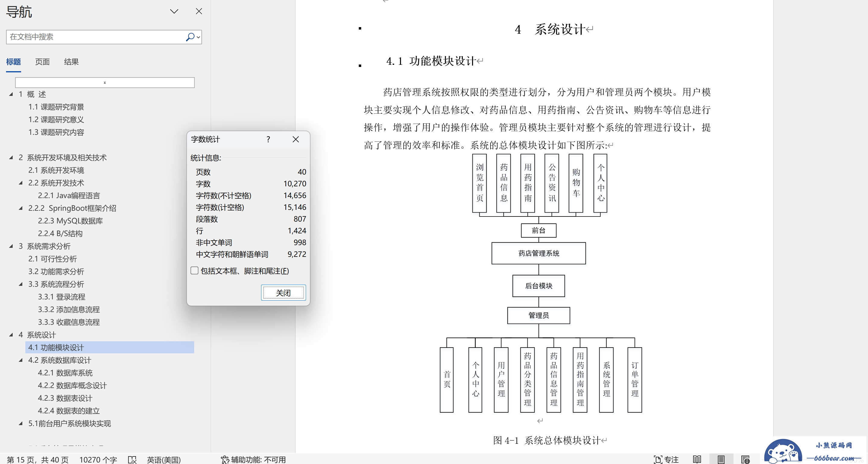Collapse the '3.3 系统流程分析' heading

[21, 284]
